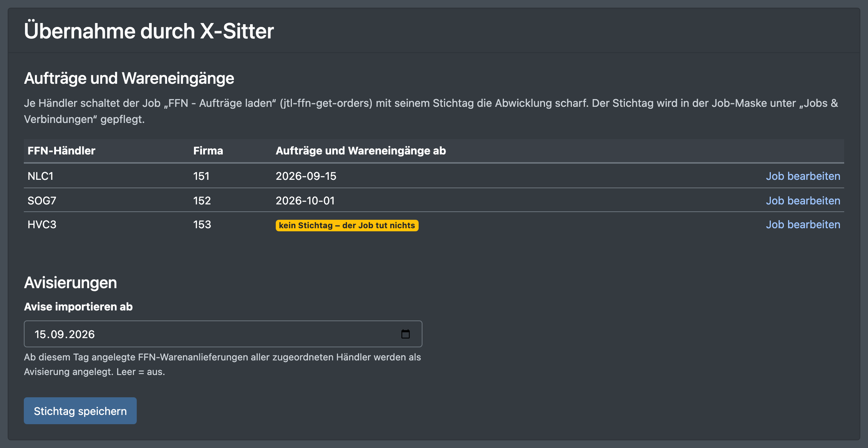Click Firma value 152

(x=202, y=201)
